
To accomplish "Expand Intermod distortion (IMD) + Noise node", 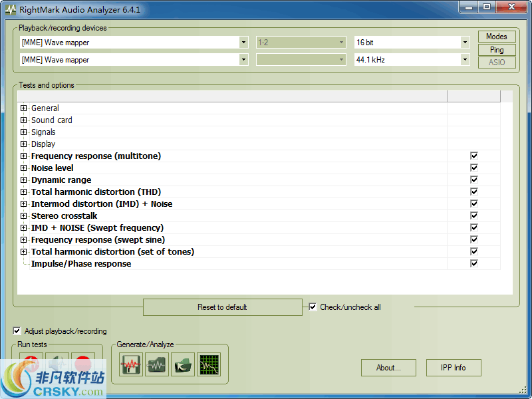I will 23,203.
